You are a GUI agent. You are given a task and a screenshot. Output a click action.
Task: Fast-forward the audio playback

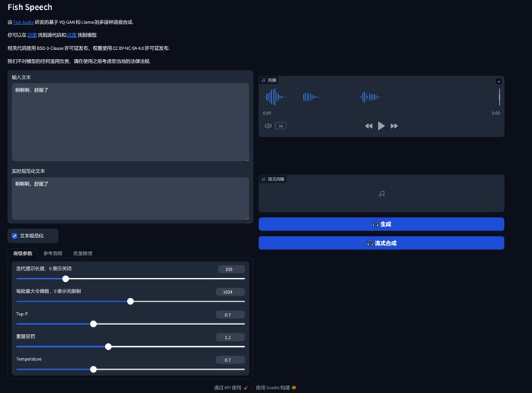pyautogui.click(x=394, y=126)
